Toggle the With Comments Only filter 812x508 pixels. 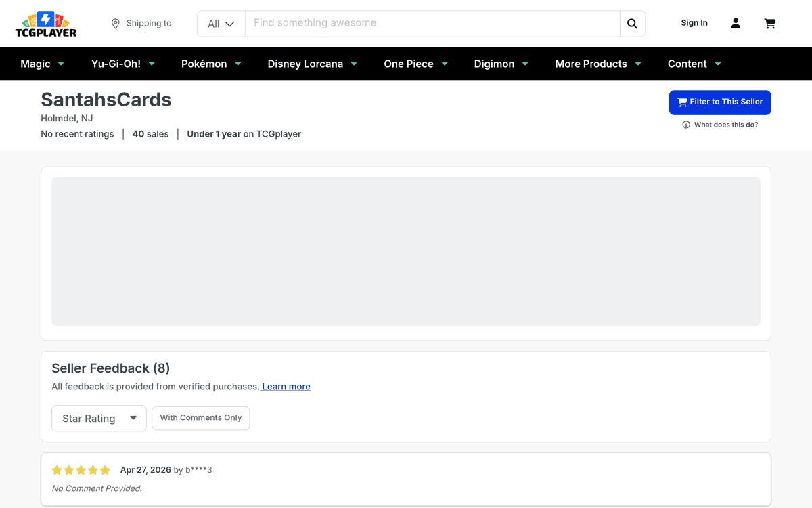(x=201, y=418)
